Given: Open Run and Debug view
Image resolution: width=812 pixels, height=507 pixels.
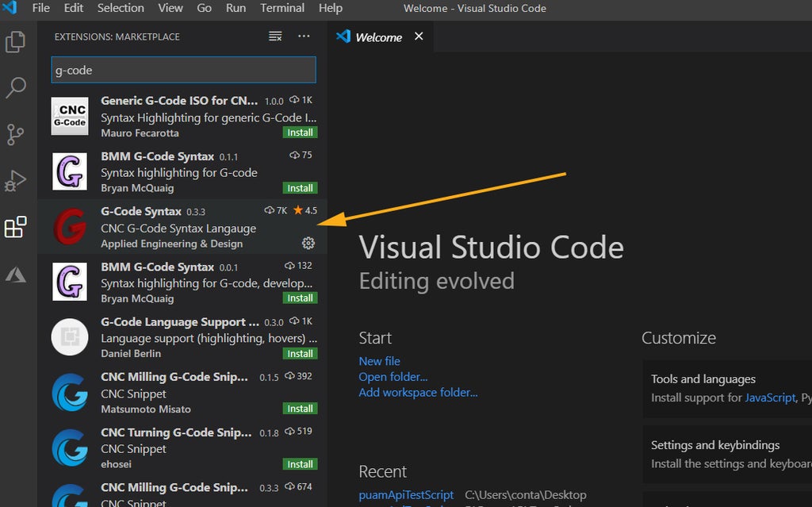Looking at the screenshot, I should 16,181.
